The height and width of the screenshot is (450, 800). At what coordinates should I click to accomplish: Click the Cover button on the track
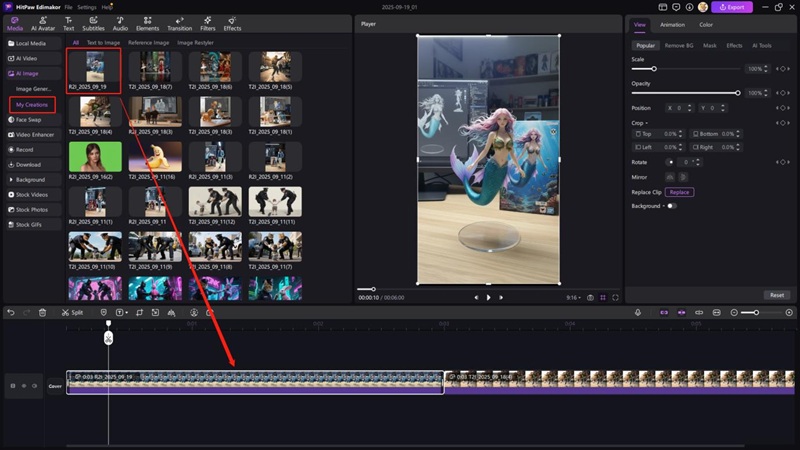pos(55,386)
